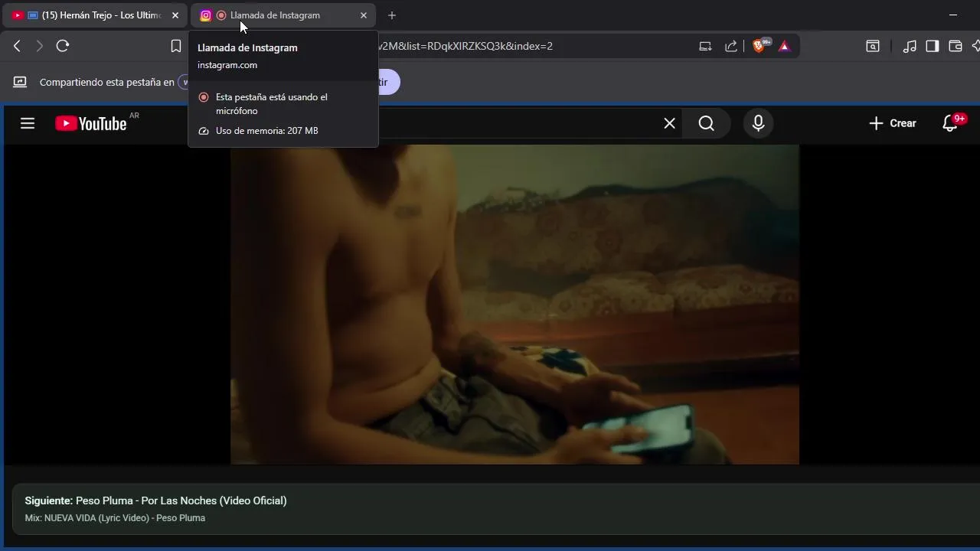Image resolution: width=980 pixels, height=551 pixels.
Task: Open the media playlist music note icon
Action: point(910,46)
